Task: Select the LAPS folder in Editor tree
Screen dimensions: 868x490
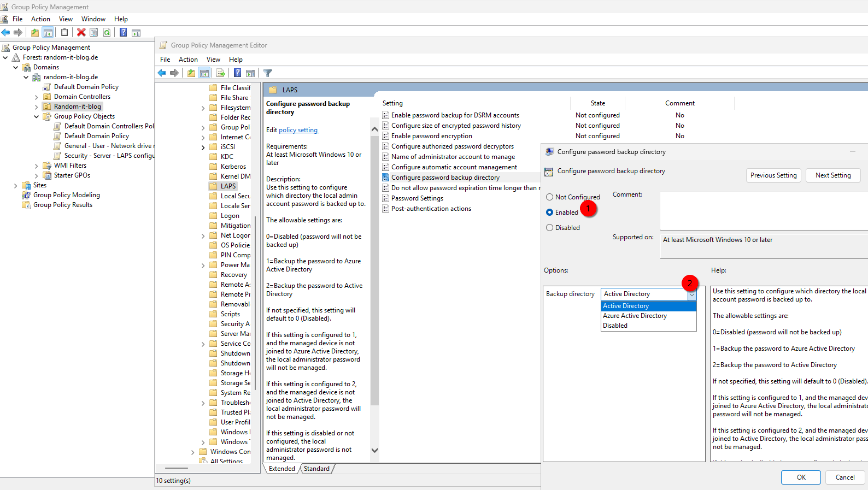Action: (228, 186)
